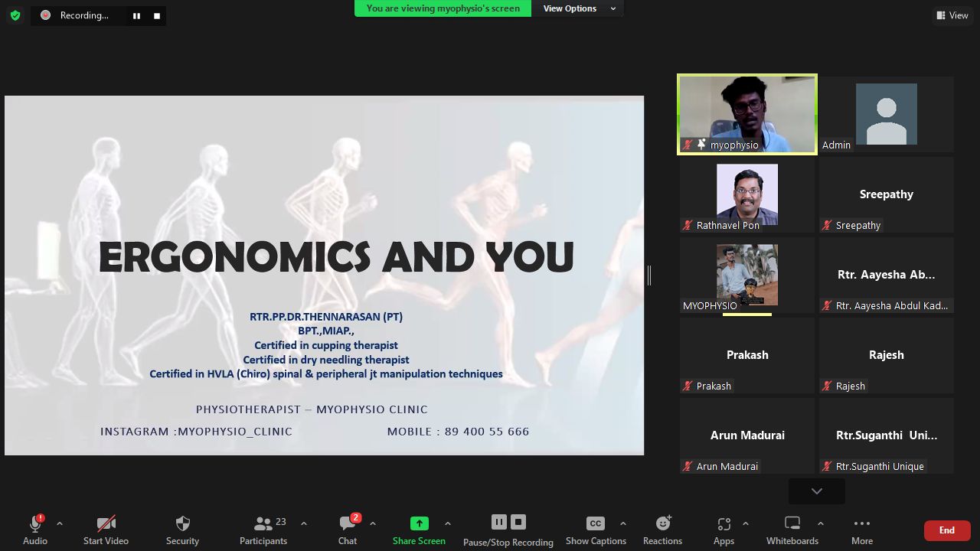Open the Reactions emoji menu
This screenshot has width=980, height=551.
tap(662, 523)
